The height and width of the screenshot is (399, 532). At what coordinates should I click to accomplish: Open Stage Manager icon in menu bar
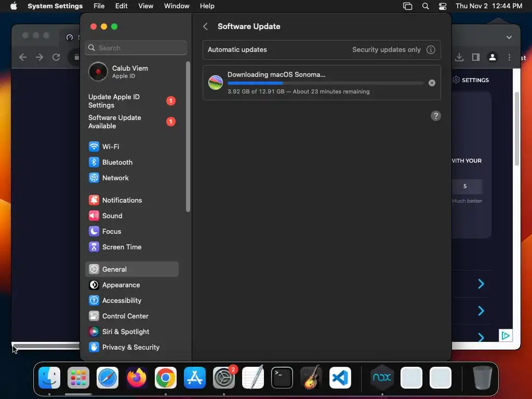[x=407, y=6]
